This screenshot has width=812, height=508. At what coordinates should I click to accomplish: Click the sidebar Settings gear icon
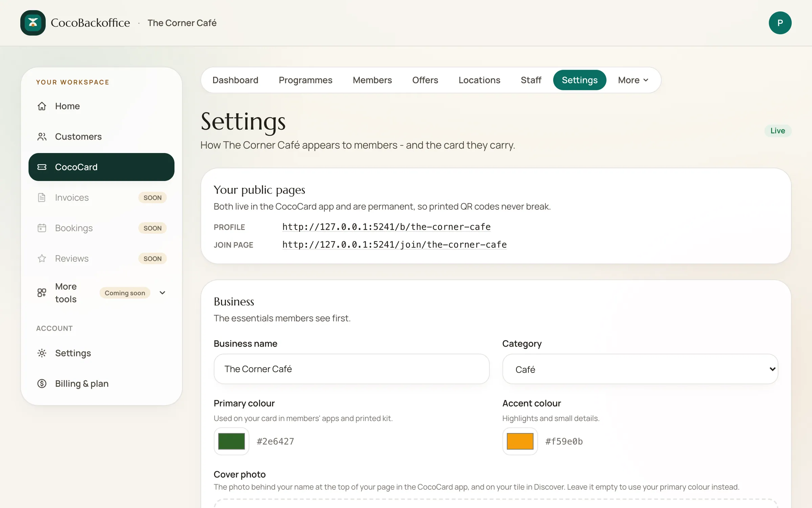click(42, 353)
